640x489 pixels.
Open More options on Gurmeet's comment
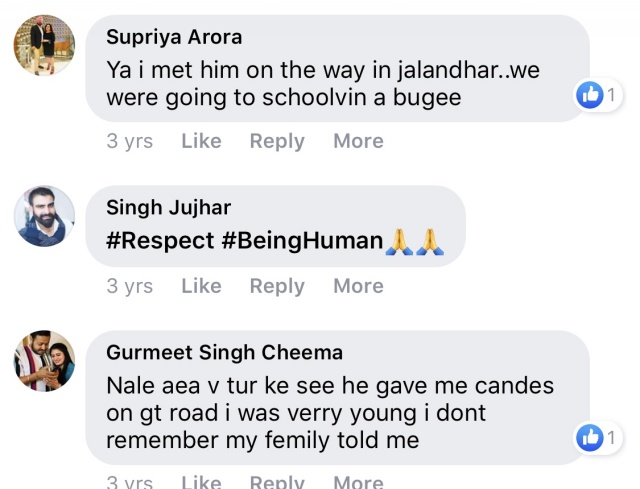(x=358, y=482)
